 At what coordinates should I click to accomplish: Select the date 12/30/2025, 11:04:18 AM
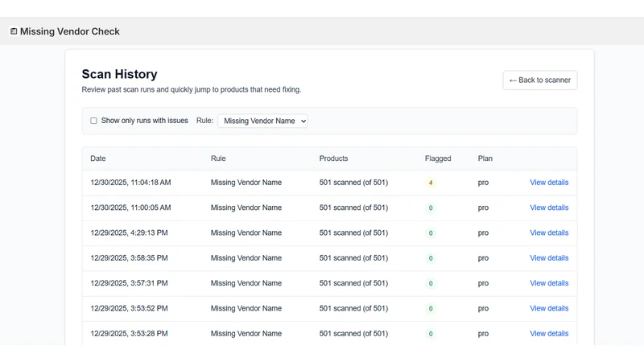[x=130, y=183]
